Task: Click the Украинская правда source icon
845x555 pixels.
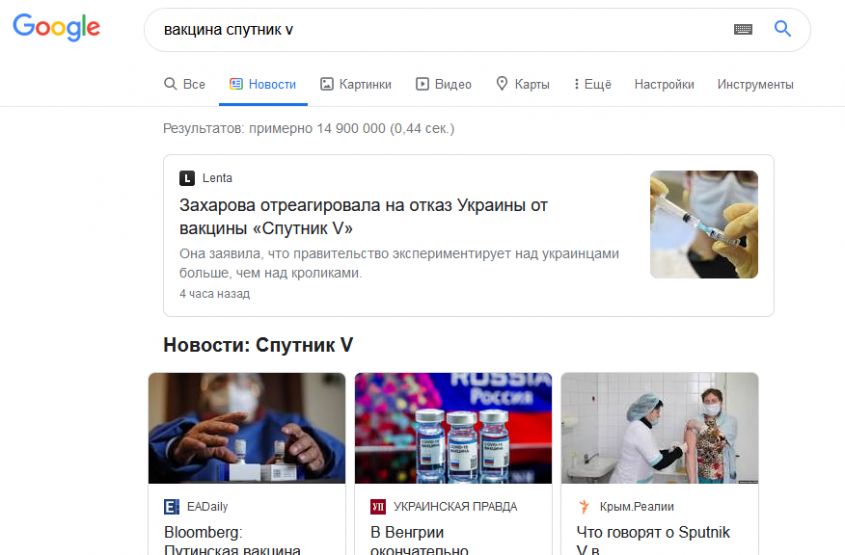Action: [378, 507]
